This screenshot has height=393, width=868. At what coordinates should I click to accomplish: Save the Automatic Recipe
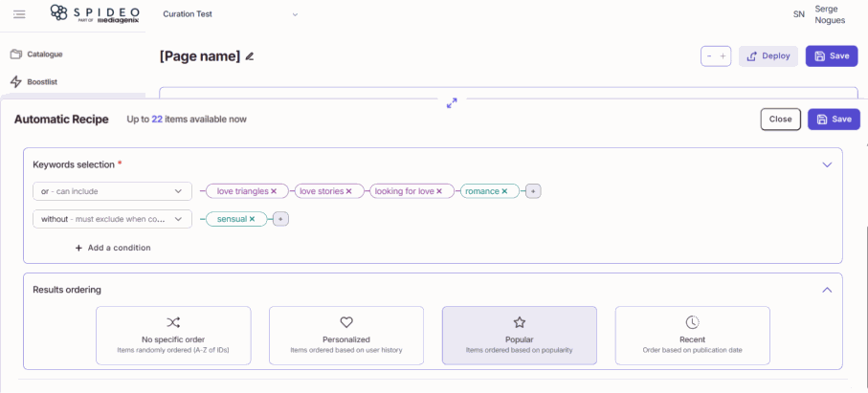(834, 120)
